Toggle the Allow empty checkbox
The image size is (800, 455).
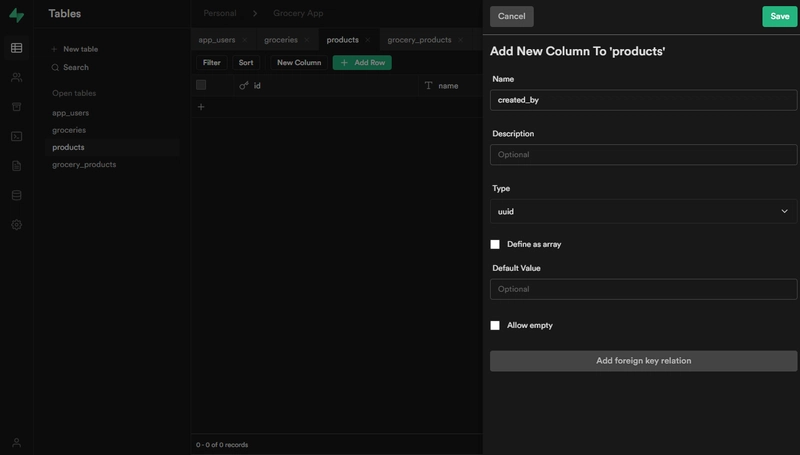coord(495,325)
